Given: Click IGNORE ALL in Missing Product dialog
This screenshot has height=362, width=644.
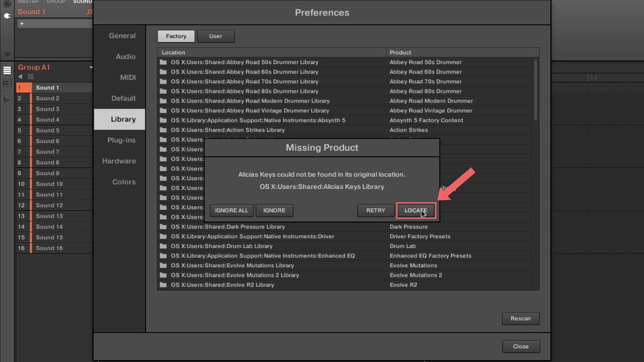Looking at the screenshot, I should click(x=231, y=211).
